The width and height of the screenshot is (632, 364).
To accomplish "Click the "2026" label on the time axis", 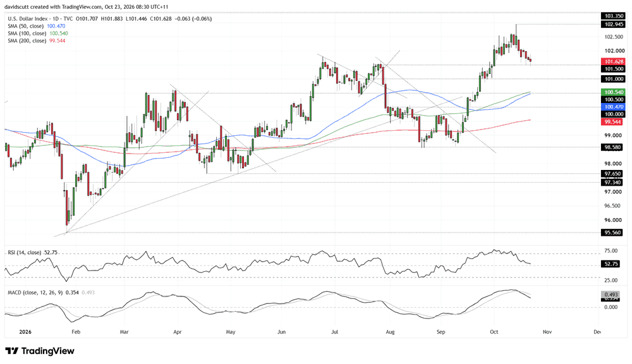I will point(25,332).
